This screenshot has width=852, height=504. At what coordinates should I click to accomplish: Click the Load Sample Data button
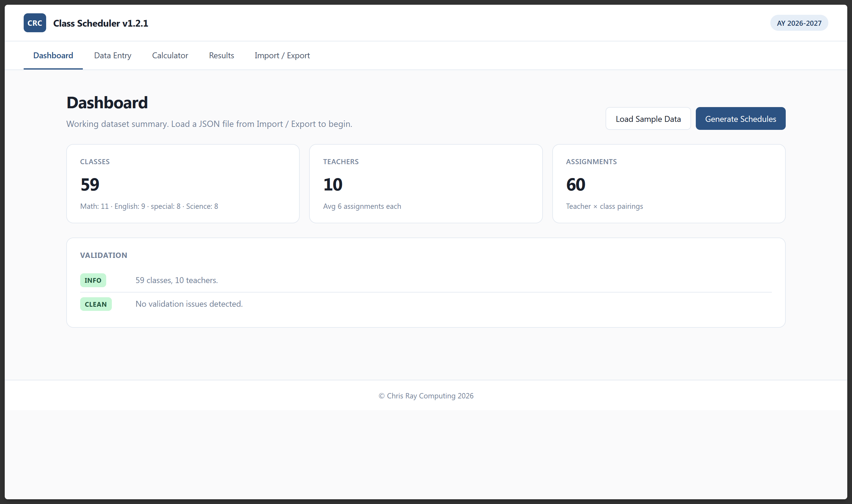coord(648,119)
